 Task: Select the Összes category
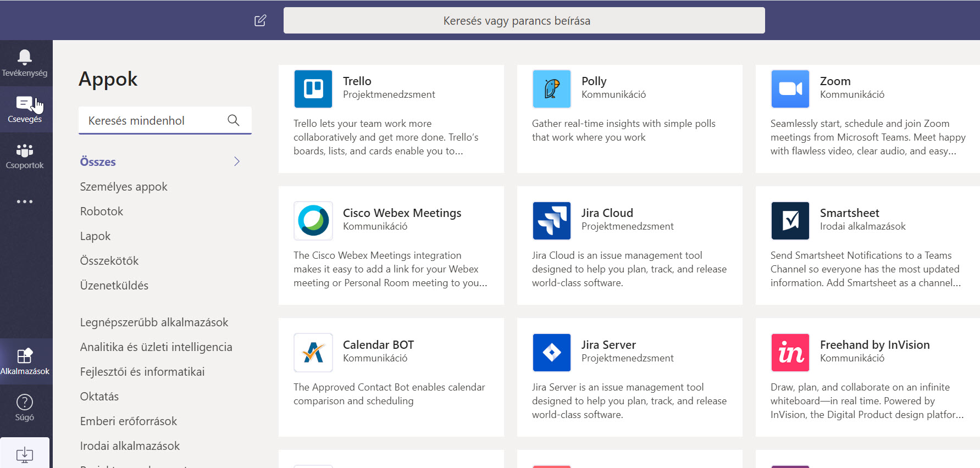(98, 162)
